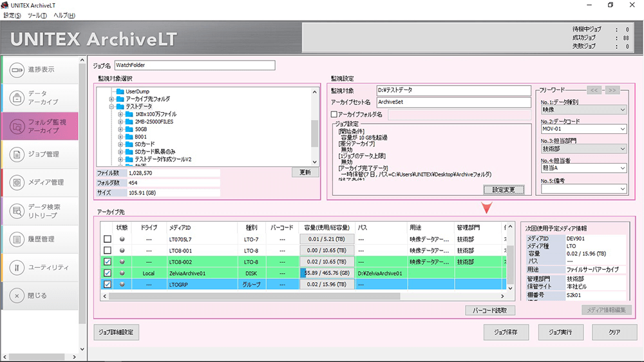Screen dimensions: 644x362
Task: Click the テストデータ folder icon
Action: click(120, 106)
